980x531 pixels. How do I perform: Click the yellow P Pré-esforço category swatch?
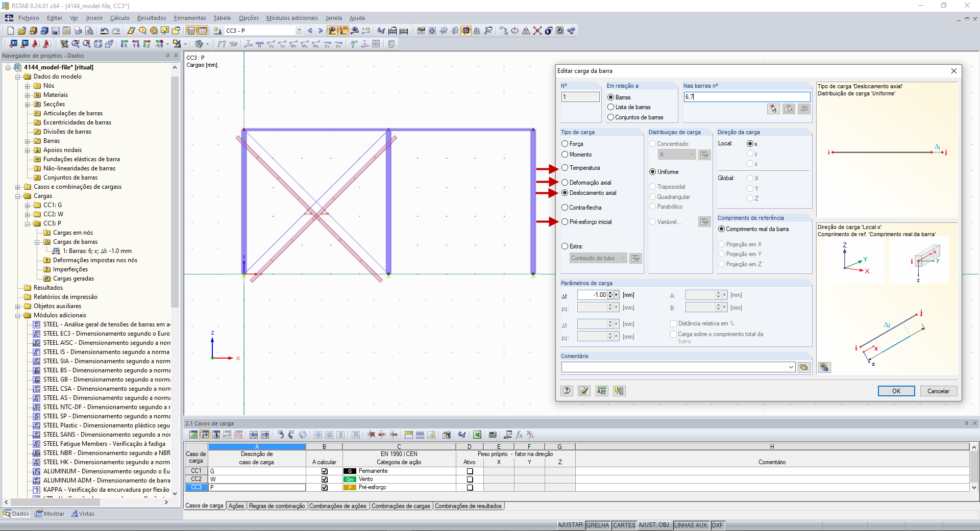pos(350,488)
